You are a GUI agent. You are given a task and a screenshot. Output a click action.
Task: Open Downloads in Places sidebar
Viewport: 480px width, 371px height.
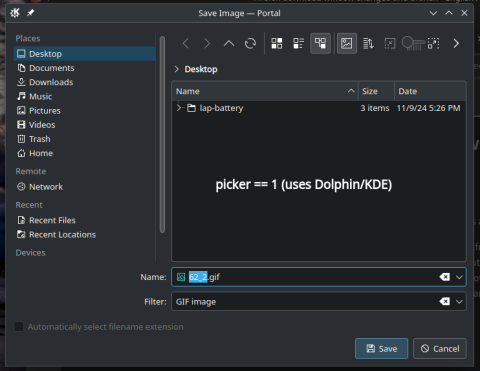click(x=84, y=82)
